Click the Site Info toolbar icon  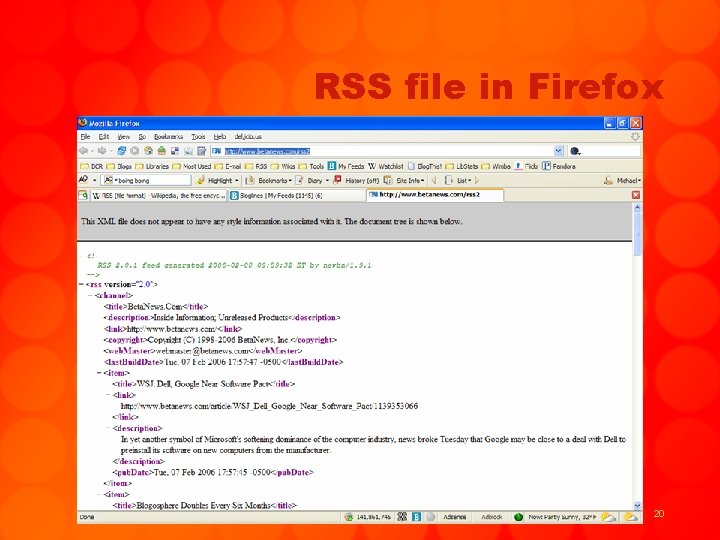pos(388,180)
